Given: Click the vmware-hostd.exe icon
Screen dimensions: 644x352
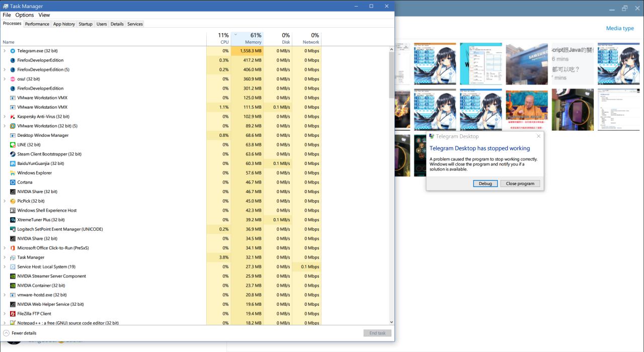Looking at the screenshot, I should pos(13,295).
